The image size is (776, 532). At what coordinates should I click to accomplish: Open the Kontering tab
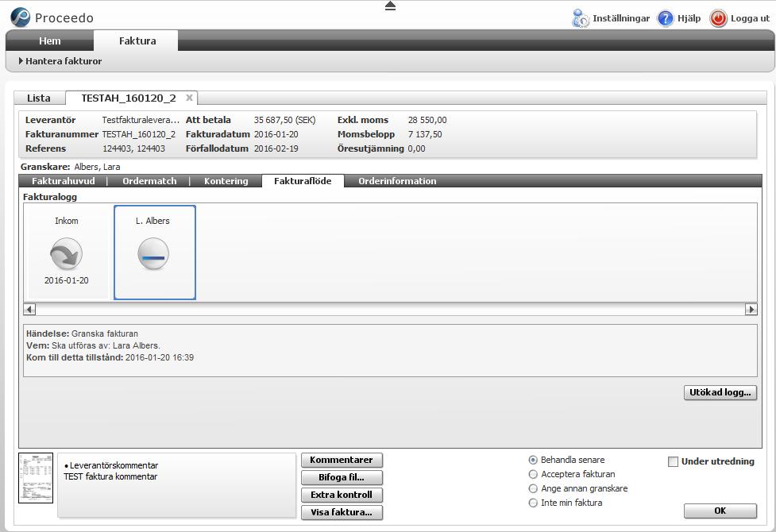click(x=226, y=181)
